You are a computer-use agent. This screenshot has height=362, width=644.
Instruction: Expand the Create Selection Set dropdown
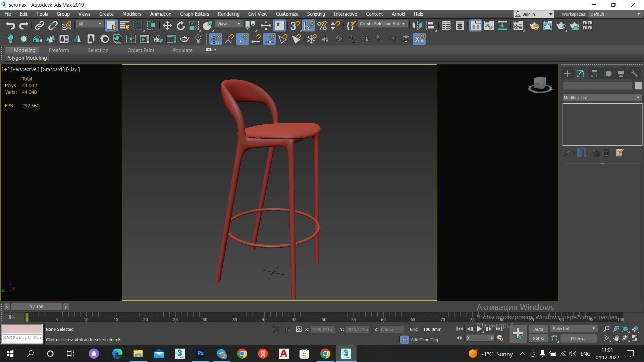pos(382,24)
